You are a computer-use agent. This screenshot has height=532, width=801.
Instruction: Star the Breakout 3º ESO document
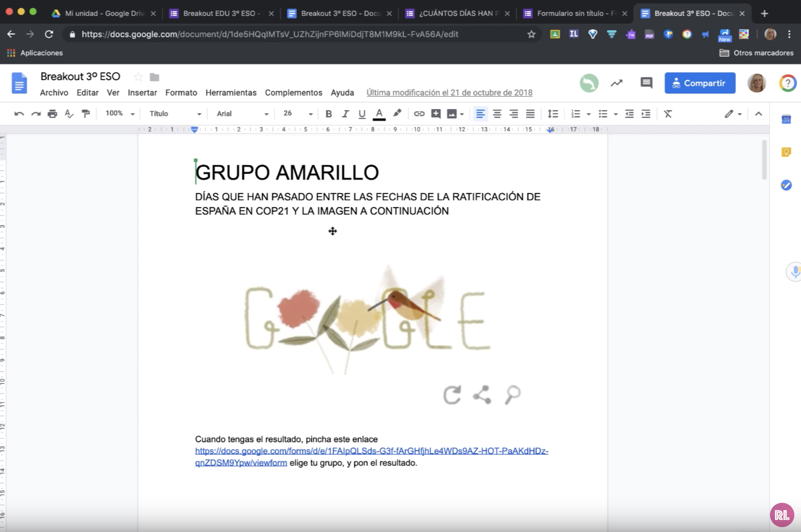(138, 77)
